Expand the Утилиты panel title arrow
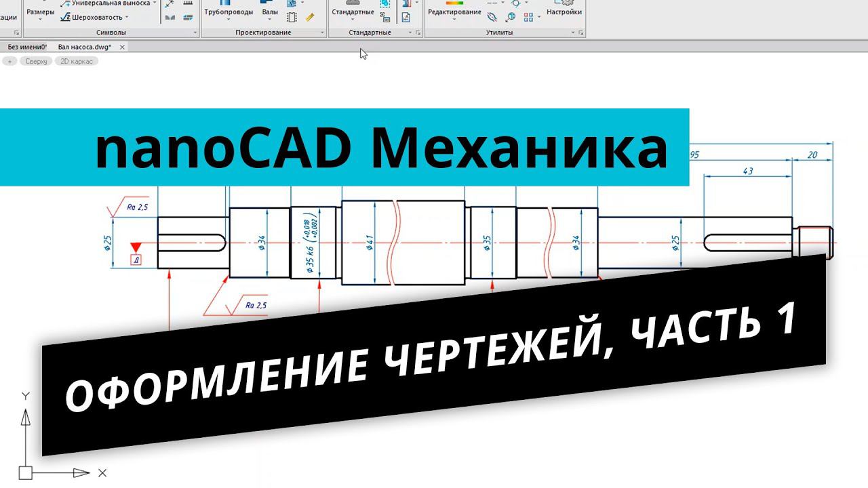This screenshot has height=488, width=868. click(x=573, y=33)
